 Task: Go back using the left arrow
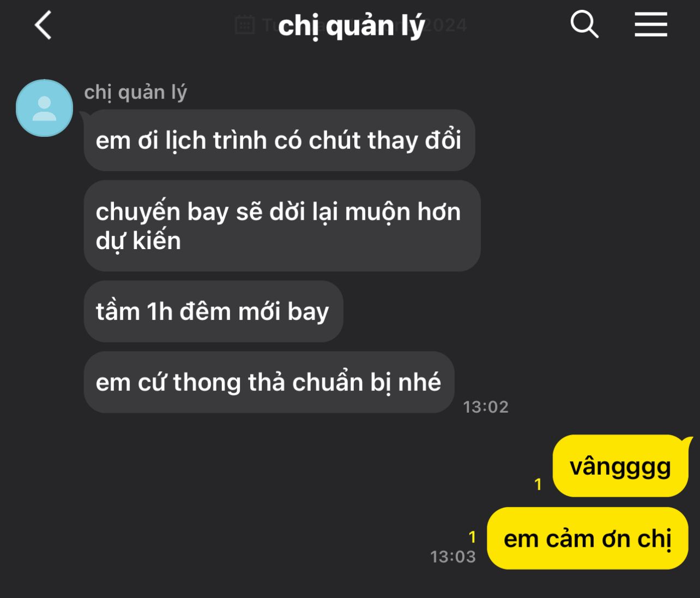coord(43,26)
